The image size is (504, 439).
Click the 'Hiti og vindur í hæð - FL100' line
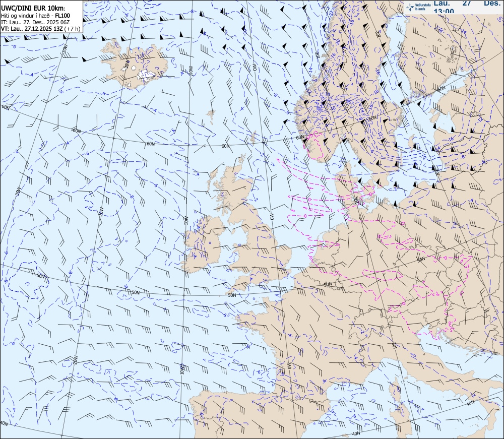pyautogui.click(x=35, y=16)
